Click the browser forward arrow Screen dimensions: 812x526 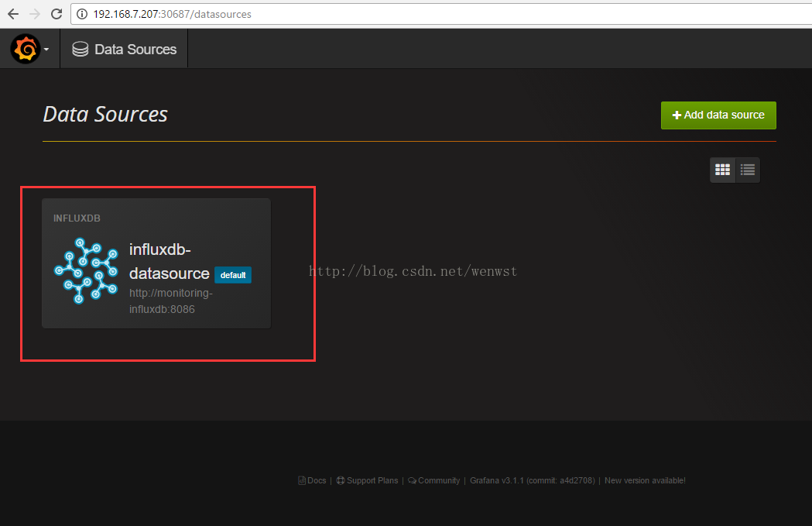pos(35,14)
